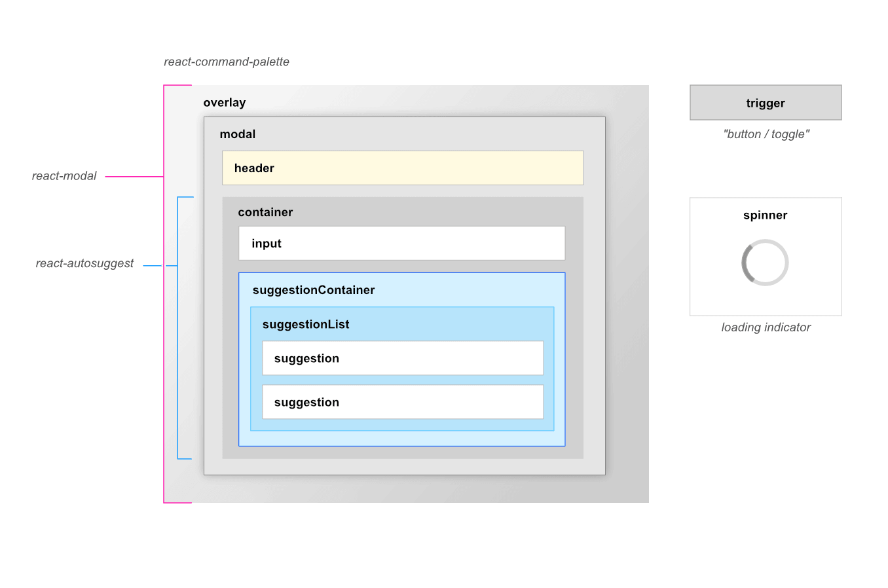The width and height of the screenshot is (888, 588).
Task: Click the 'loading indicator' caption
Action: point(766,327)
